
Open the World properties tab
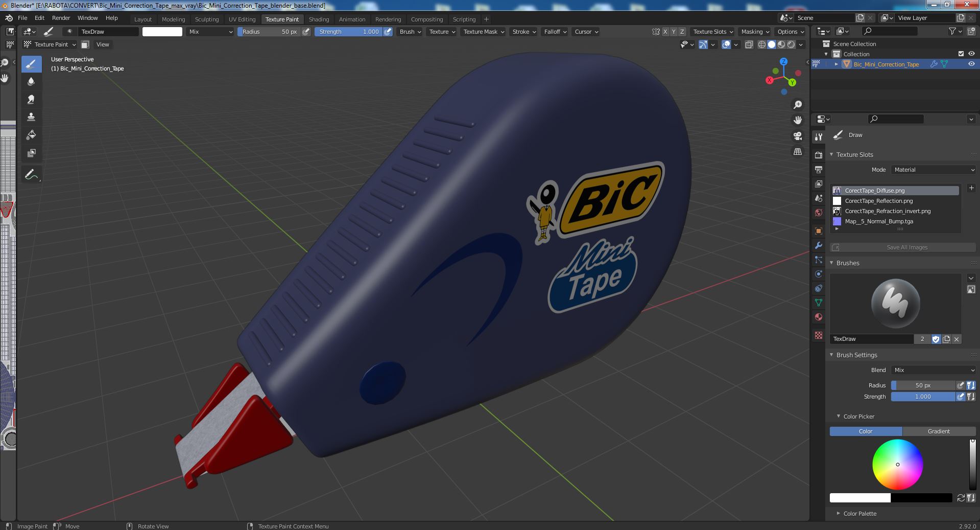click(x=819, y=213)
